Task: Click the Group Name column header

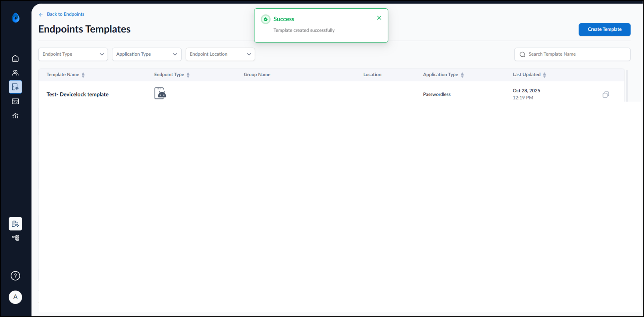Action: coord(257,75)
